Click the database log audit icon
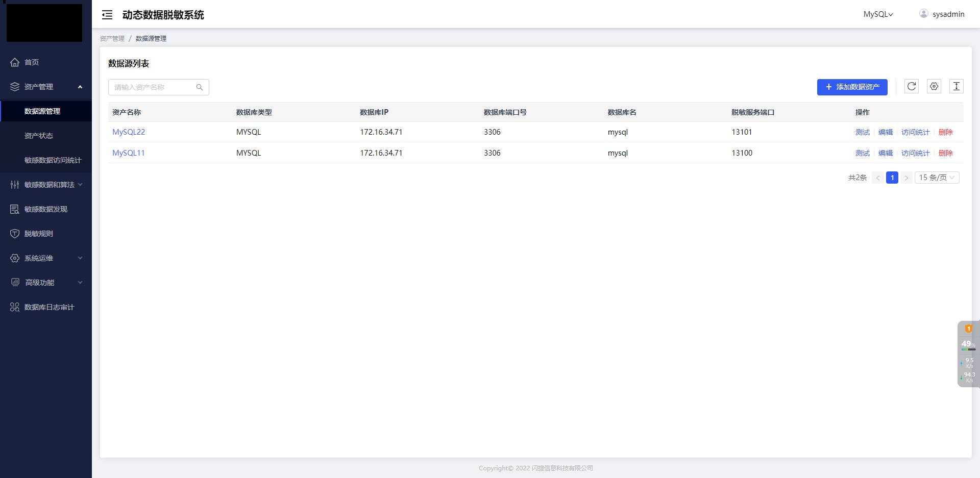The height and width of the screenshot is (478, 980). 15,307
